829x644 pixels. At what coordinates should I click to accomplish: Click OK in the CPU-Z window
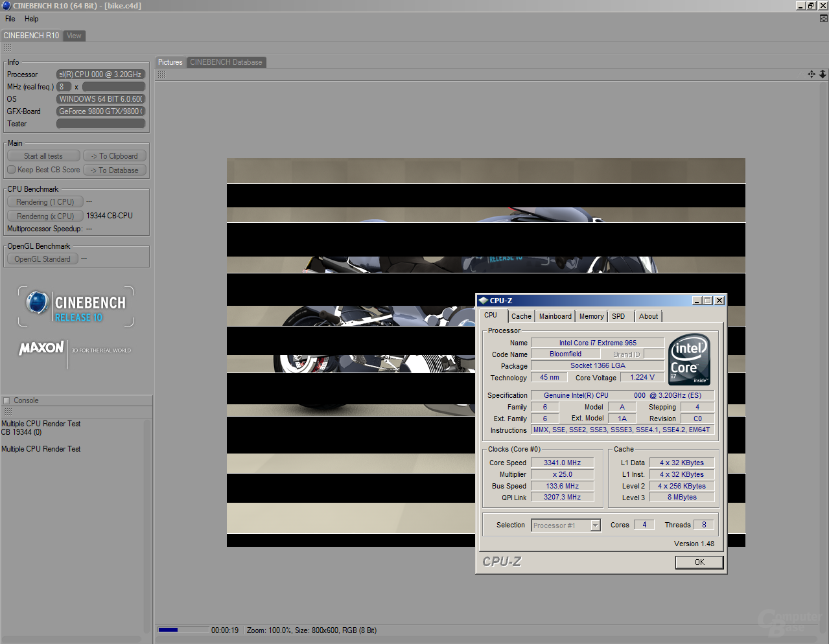click(x=699, y=562)
